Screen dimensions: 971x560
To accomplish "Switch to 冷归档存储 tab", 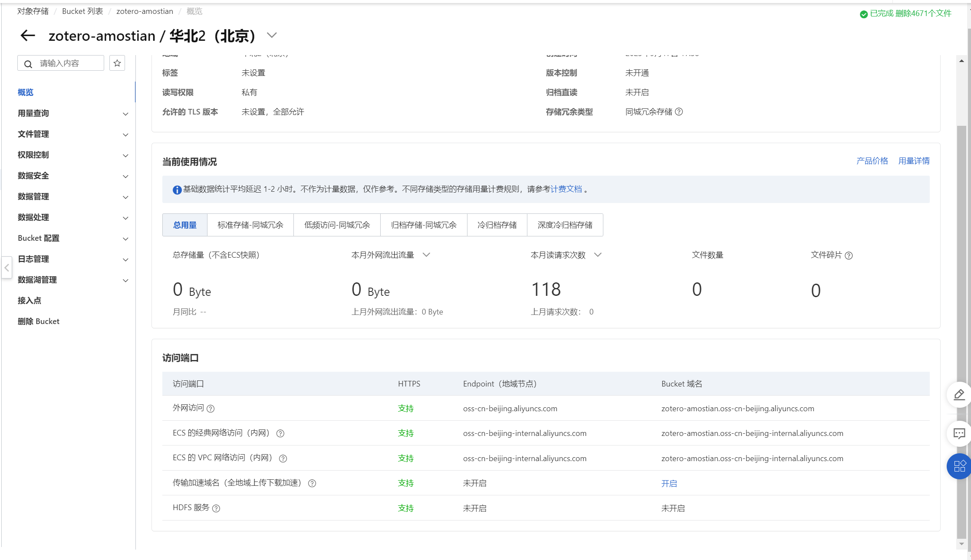I will tap(497, 225).
